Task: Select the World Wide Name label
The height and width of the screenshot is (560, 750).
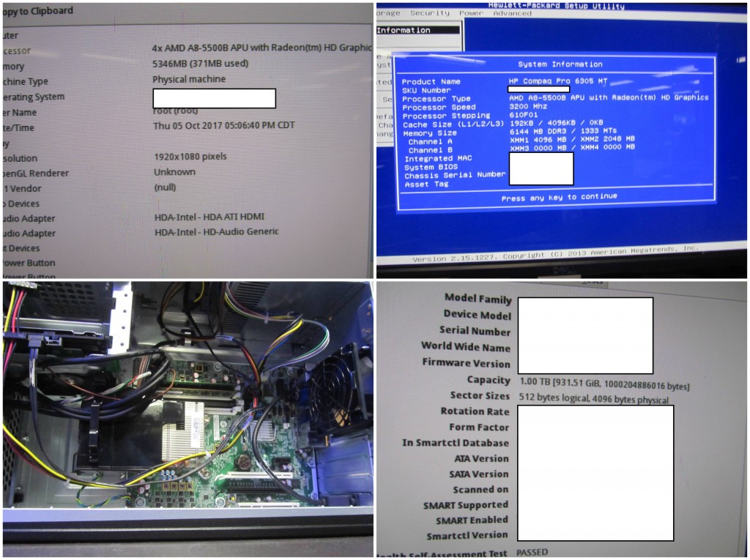Action: click(x=465, y=347)
